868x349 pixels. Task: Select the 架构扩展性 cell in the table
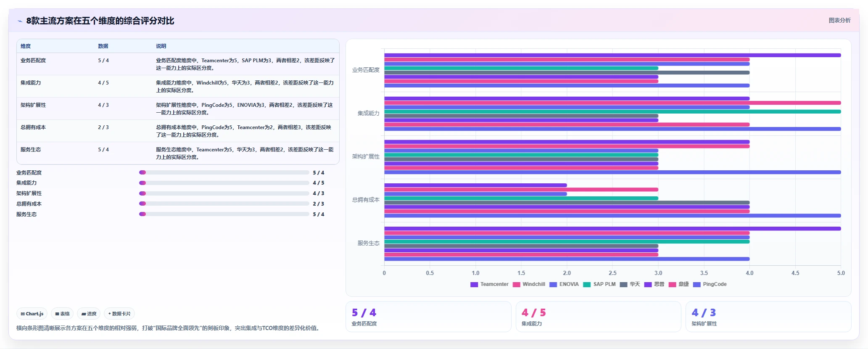(33, 105)
